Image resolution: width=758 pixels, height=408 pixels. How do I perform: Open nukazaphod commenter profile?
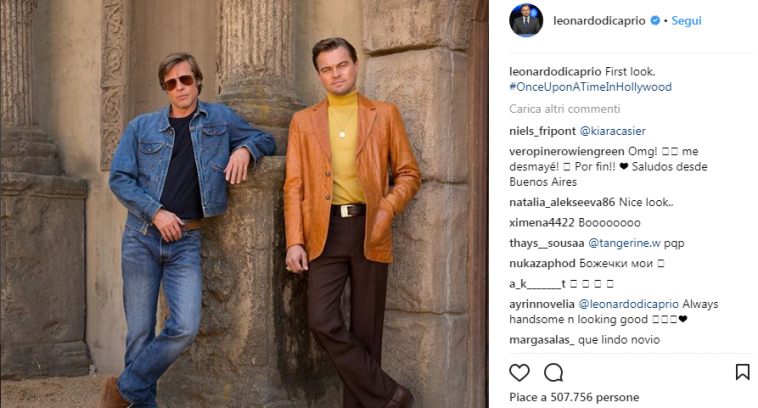(x=542, y=263)
